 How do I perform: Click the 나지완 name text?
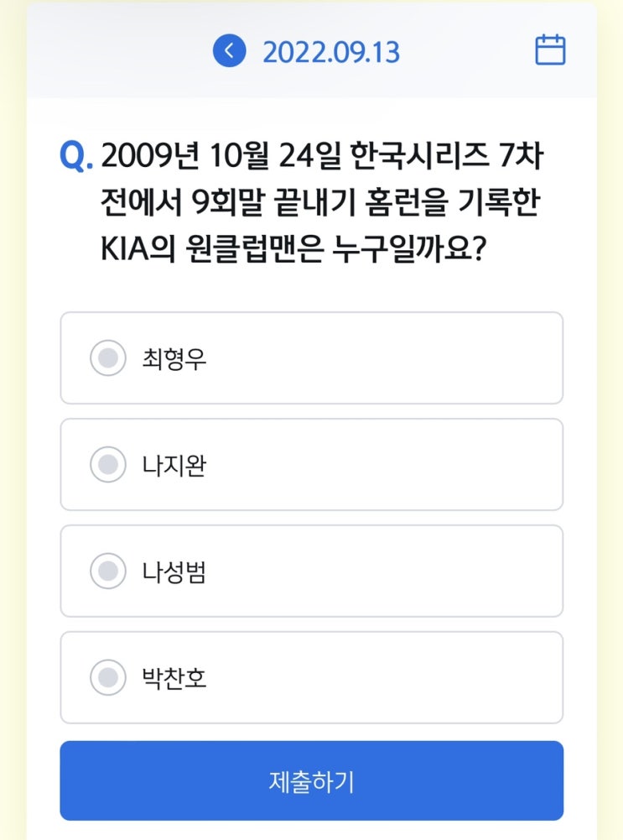(x=174, y=466)
